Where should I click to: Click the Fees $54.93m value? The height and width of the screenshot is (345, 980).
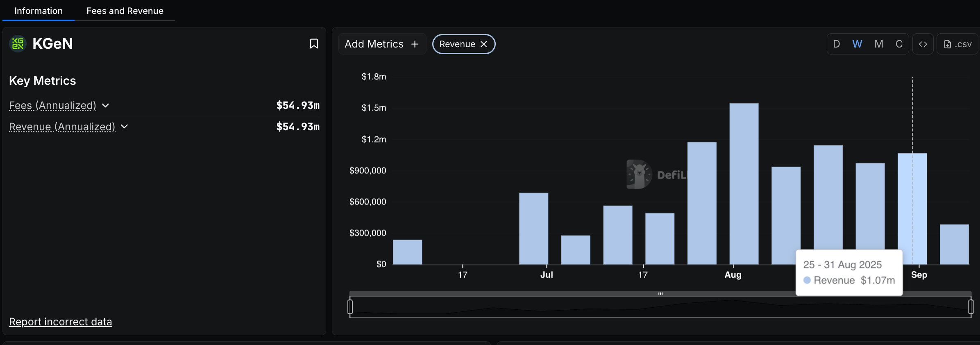[x=298, y=105]
